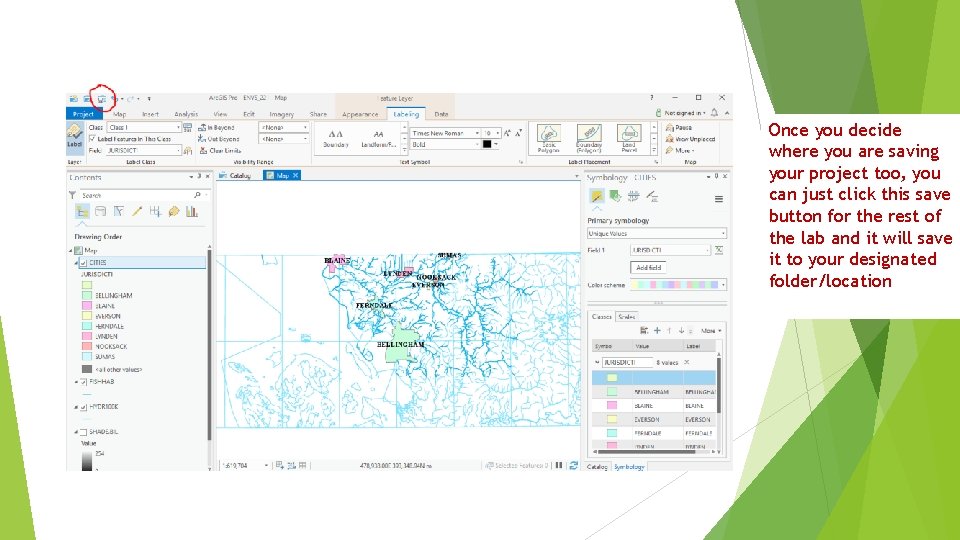Image resolution: width=960 pixels, height=540 pixels.
Task: Open the Project tab
Action: (83, 114)
